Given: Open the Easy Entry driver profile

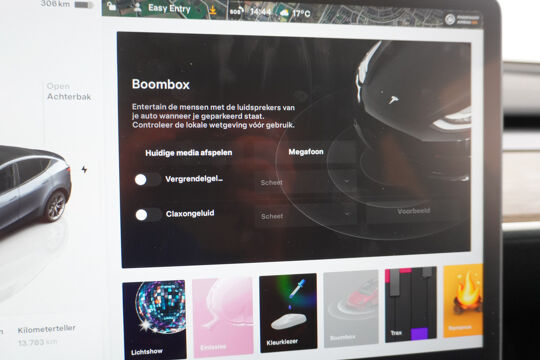Looking at the screenshot, I should (163, 8).
